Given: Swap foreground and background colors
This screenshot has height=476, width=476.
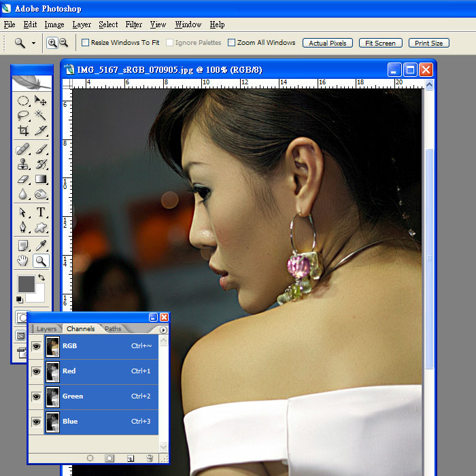Looking at the screenshot, I should tap(41, 277).
